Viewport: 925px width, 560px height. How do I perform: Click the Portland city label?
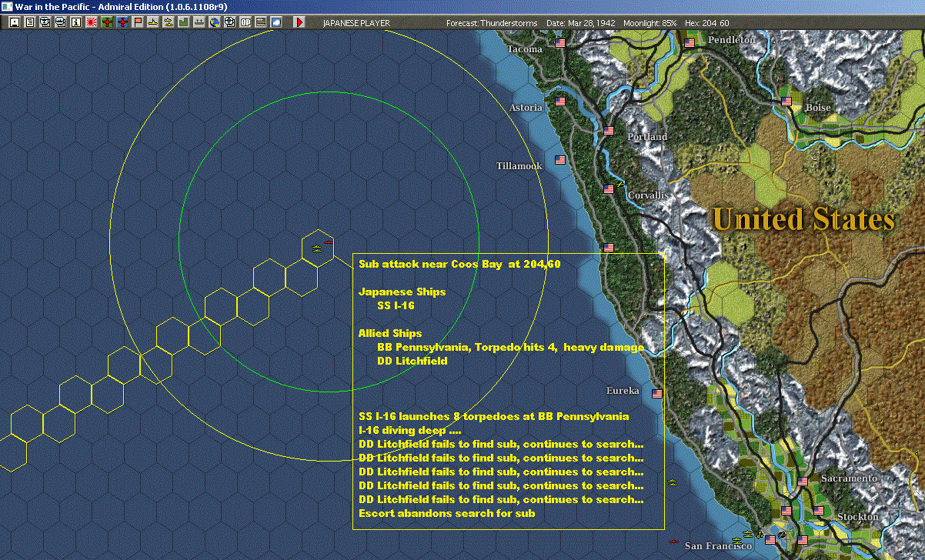click(x=647, y=137)
